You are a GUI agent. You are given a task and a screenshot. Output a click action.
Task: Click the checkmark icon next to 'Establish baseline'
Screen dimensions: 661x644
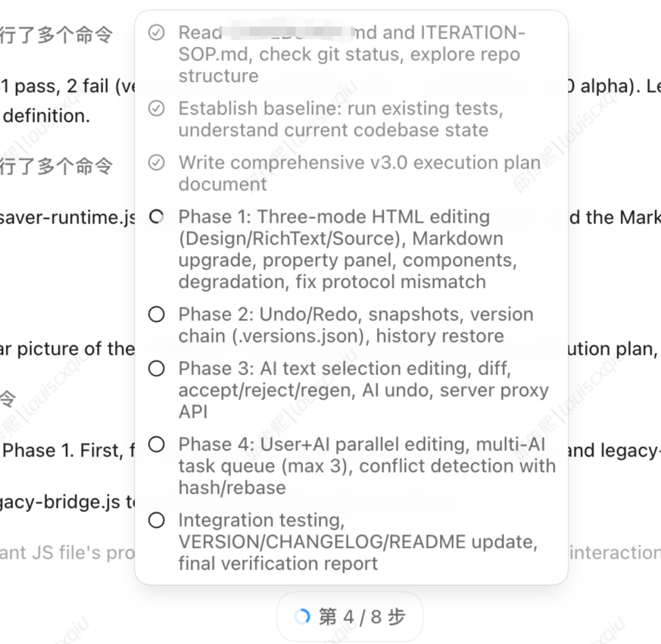point(157,109)
